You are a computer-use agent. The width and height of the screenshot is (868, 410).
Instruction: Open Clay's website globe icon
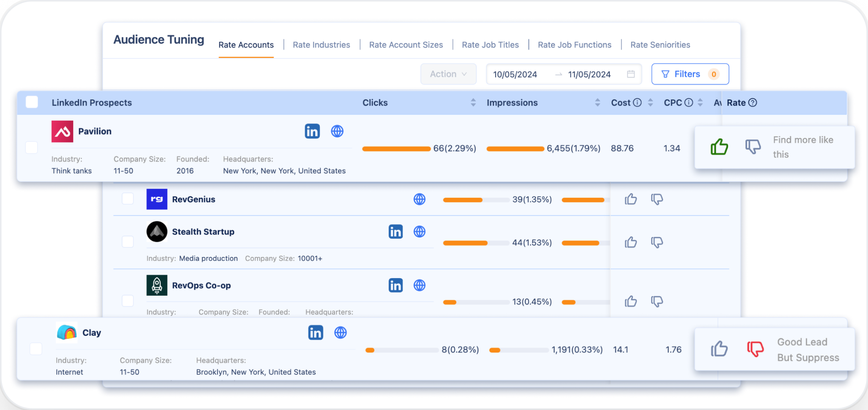click(340, 332)
